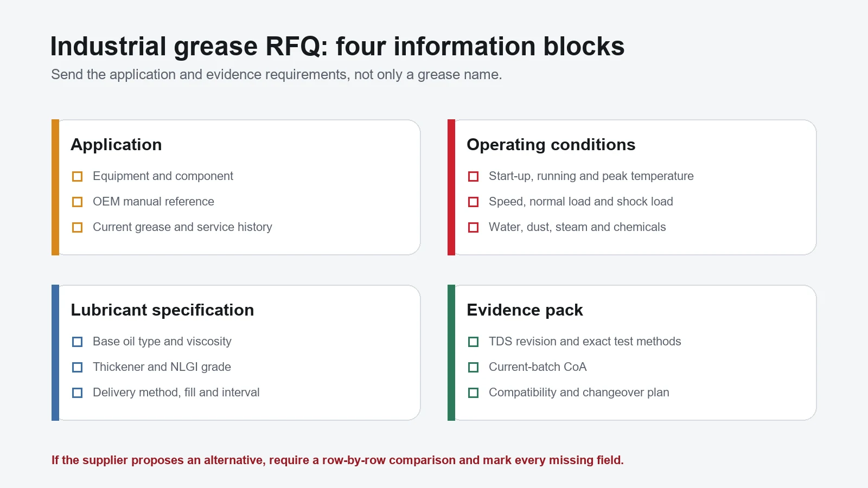Check the Current-batch CoA box
The image size is (868, 488).
pos(474,368)
